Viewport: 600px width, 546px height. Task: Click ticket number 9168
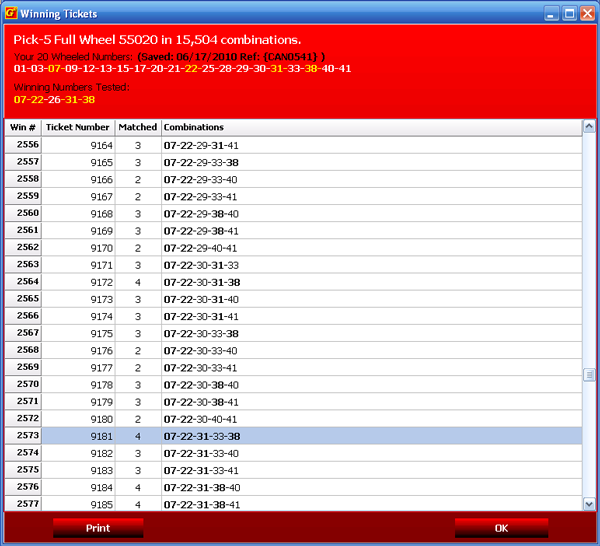coord(101,214)
